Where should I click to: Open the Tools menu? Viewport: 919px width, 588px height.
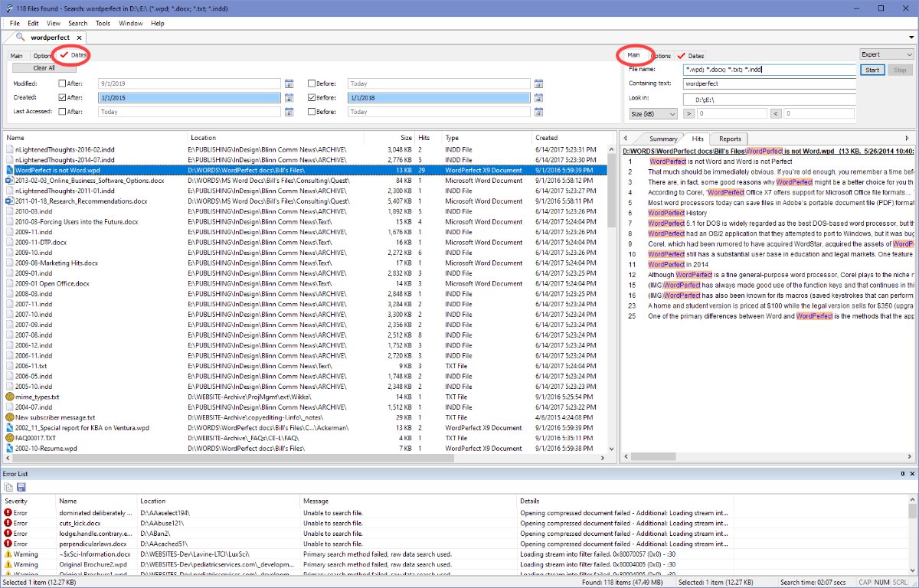103,24
